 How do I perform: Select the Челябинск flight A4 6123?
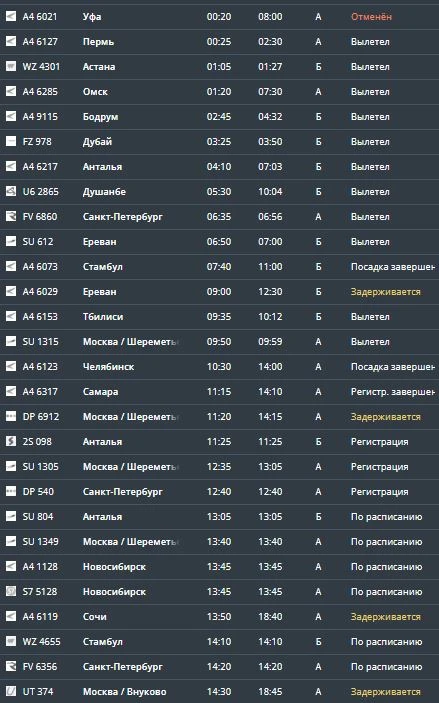click(219, 367)
